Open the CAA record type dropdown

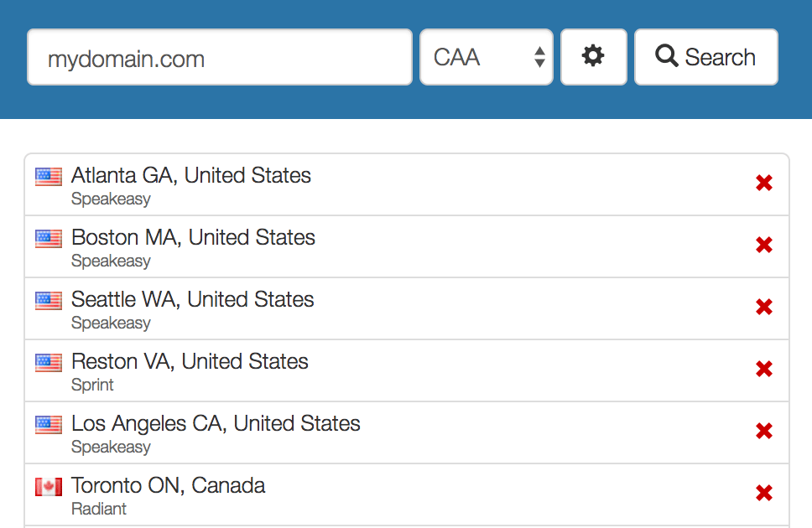(x=486, y=57)
